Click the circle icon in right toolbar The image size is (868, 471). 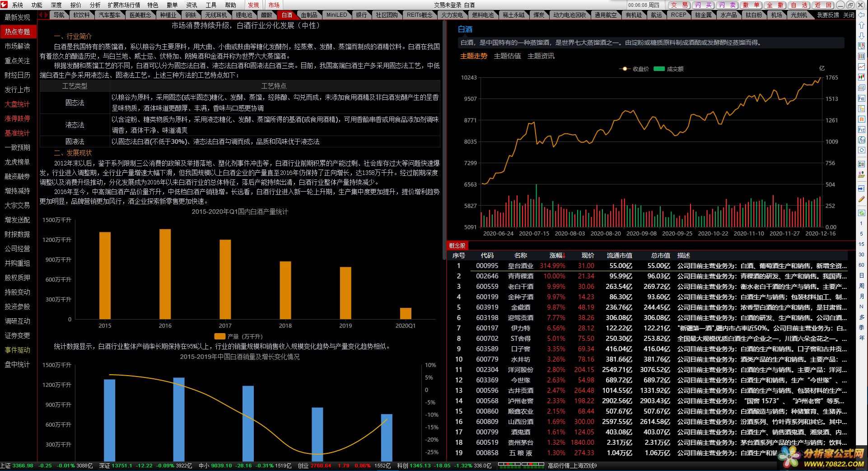coord(862,151)
